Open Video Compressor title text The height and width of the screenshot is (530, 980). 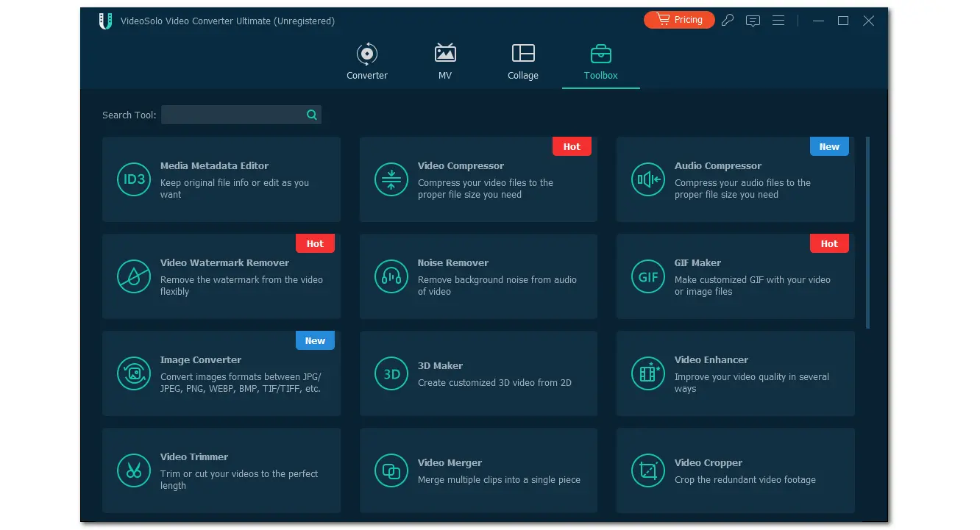click(461, 166)
